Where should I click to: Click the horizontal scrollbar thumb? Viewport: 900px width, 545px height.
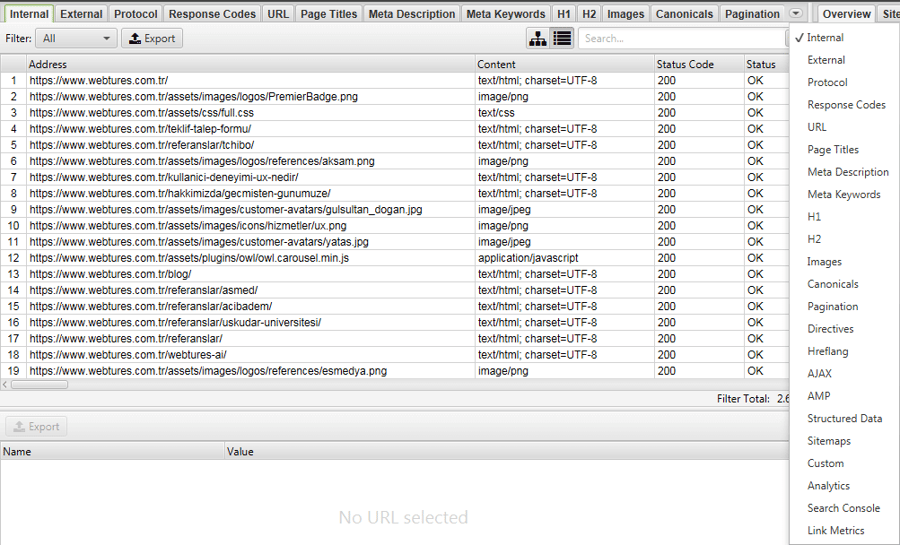[39, 384]
